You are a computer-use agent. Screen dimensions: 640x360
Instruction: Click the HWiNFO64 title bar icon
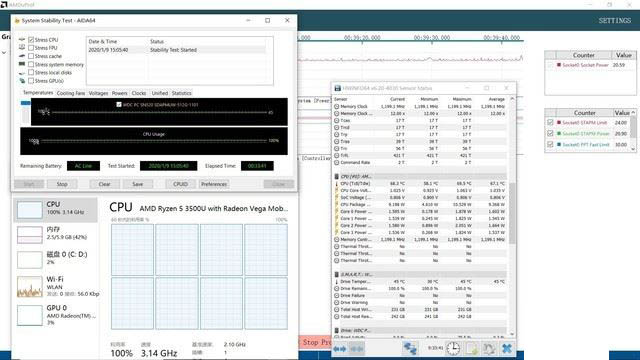tap(338, 88)
